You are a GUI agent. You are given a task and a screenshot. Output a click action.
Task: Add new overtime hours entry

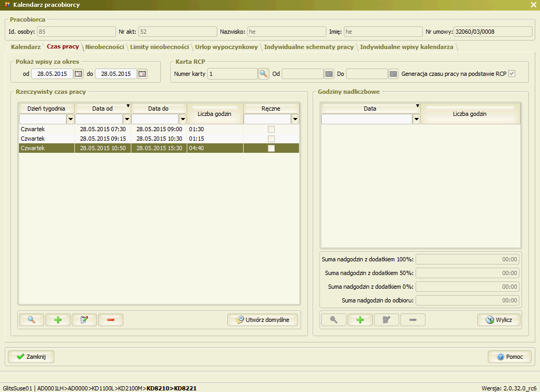[360, 320]
